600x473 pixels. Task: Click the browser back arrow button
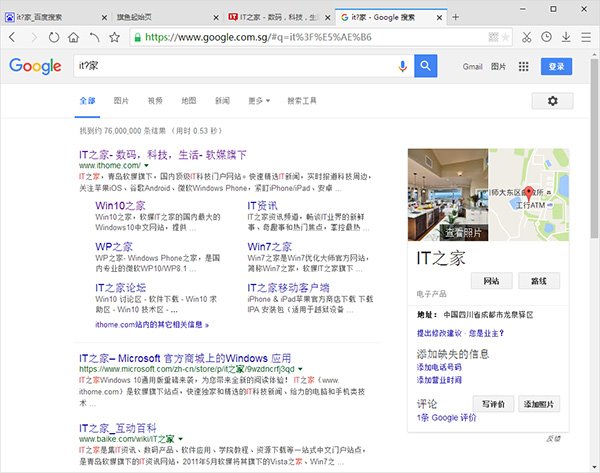[x=15, y=37]
